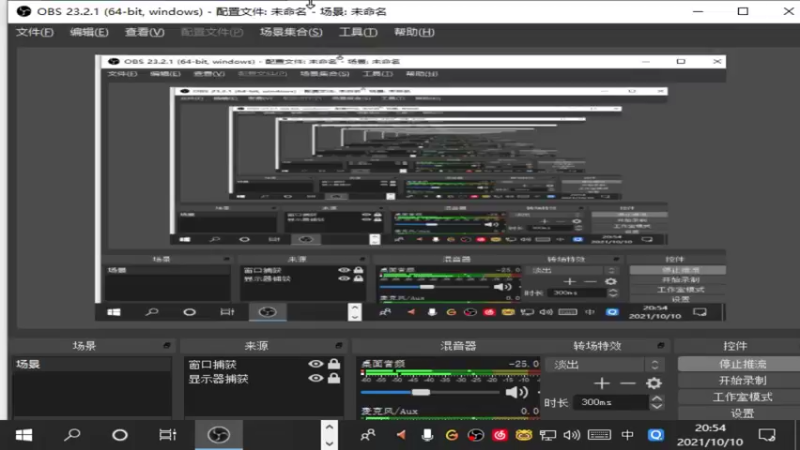Open transition properties gear icon
800x450 pixels.
point(654,383)
